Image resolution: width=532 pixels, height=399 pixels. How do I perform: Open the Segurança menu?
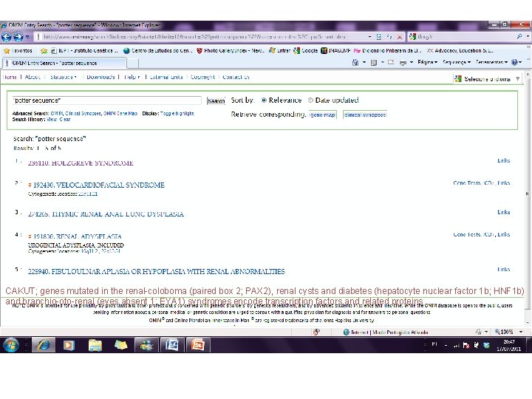[457, 62]
